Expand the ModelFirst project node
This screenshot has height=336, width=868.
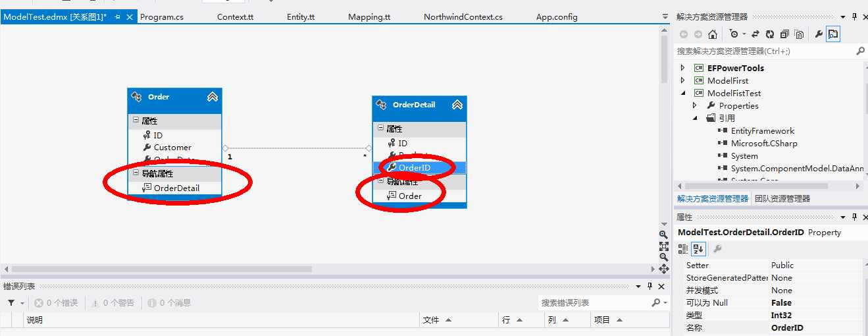(x=682, y=80)
